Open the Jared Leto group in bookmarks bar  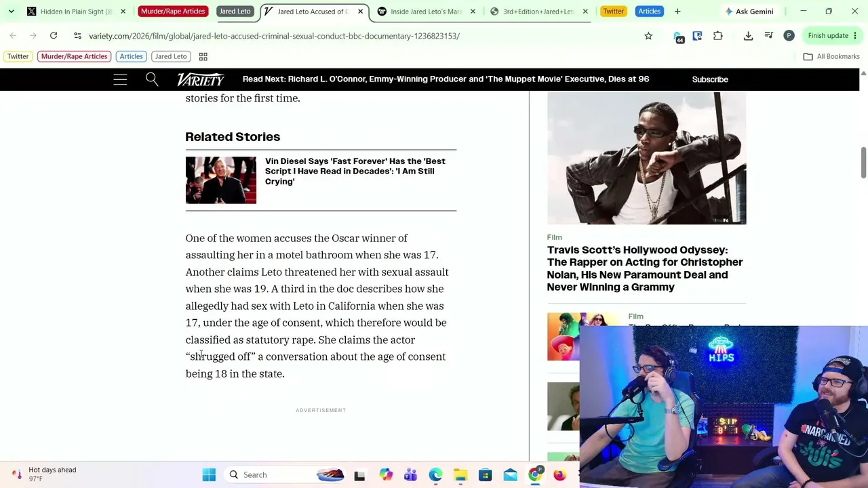(x=170, y=57)
